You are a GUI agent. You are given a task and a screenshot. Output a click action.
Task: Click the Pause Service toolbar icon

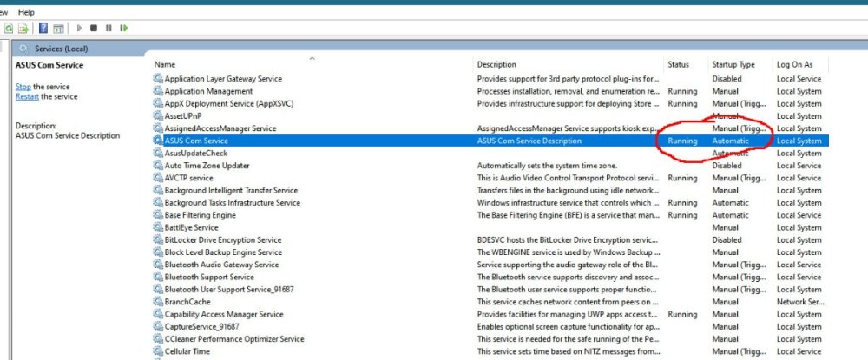tap(108, 28)
